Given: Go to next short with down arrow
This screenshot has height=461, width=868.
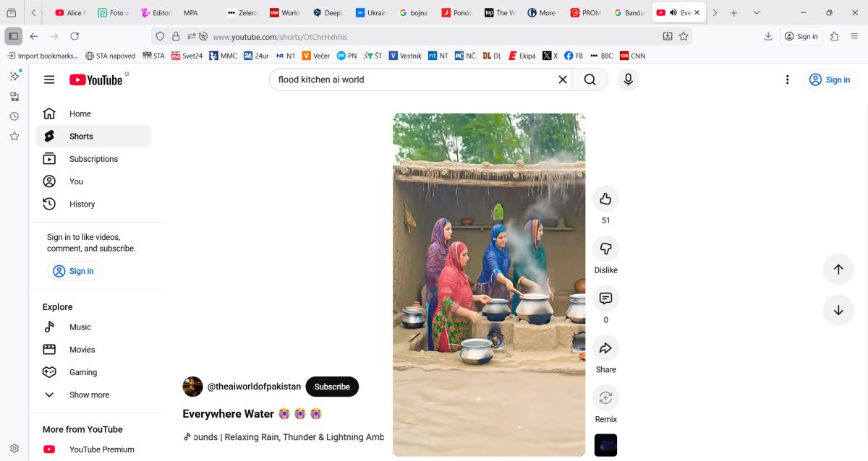Looking at the screenshot, I should tap(838, 310).
